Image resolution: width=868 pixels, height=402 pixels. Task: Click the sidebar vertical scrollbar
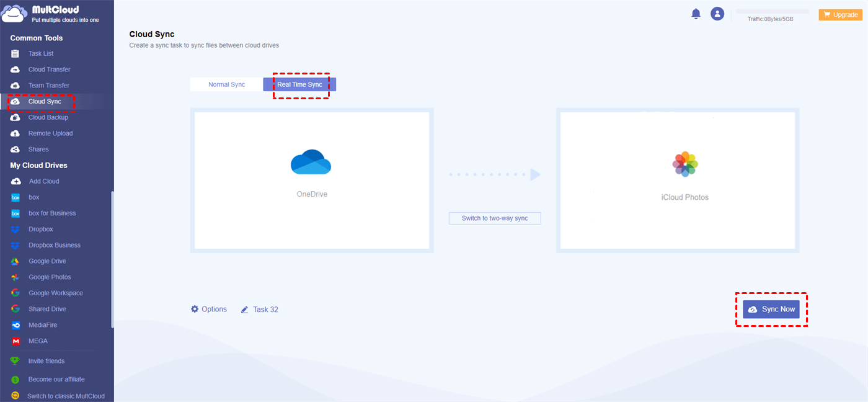[x=112, y=259]
